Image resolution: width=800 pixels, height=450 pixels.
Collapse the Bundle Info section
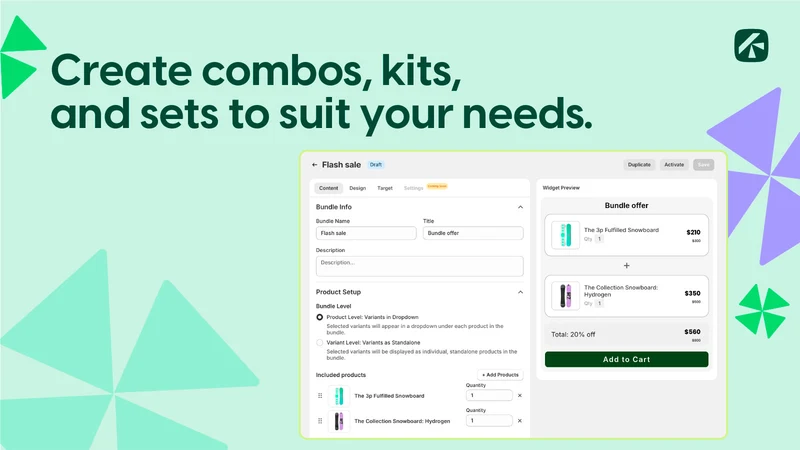520,207
